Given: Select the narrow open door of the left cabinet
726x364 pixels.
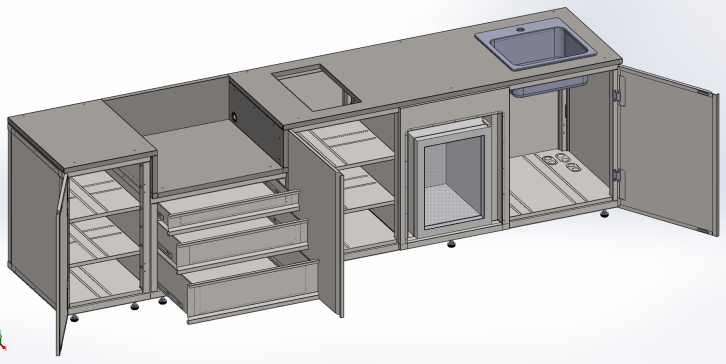Looking at the screenshot, I should coord(62,265).
